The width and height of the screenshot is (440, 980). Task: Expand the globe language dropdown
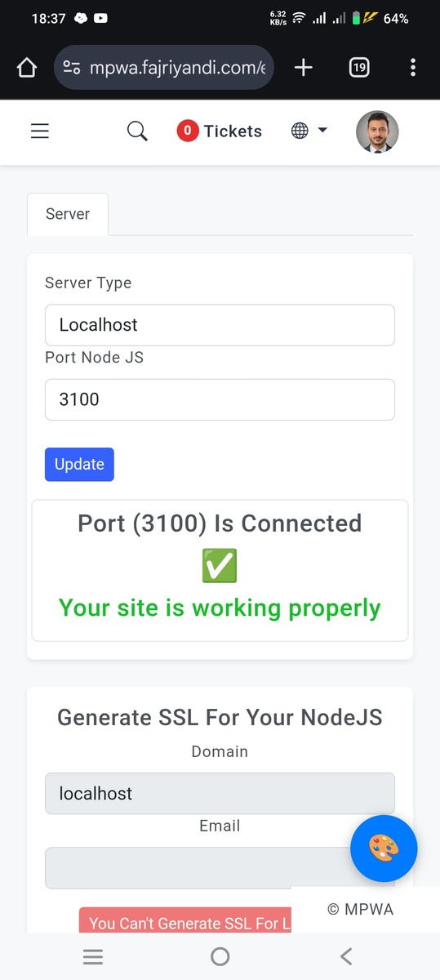click(309, 131)
